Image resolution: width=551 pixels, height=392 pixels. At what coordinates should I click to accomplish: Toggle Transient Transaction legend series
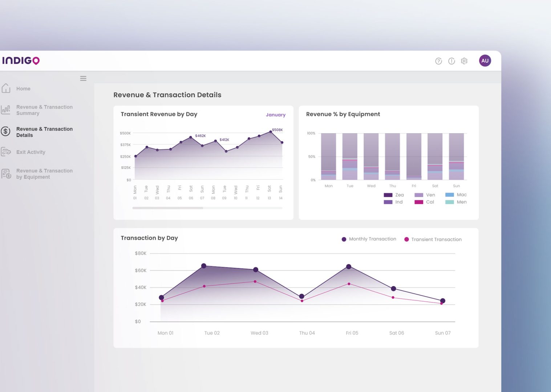point(433,239)
